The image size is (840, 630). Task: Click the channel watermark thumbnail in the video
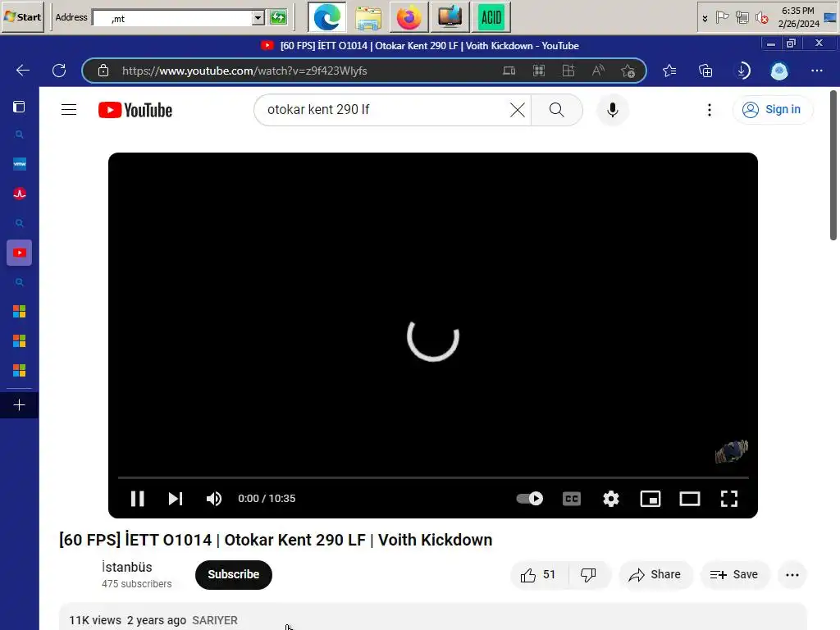tap(732, 451)
